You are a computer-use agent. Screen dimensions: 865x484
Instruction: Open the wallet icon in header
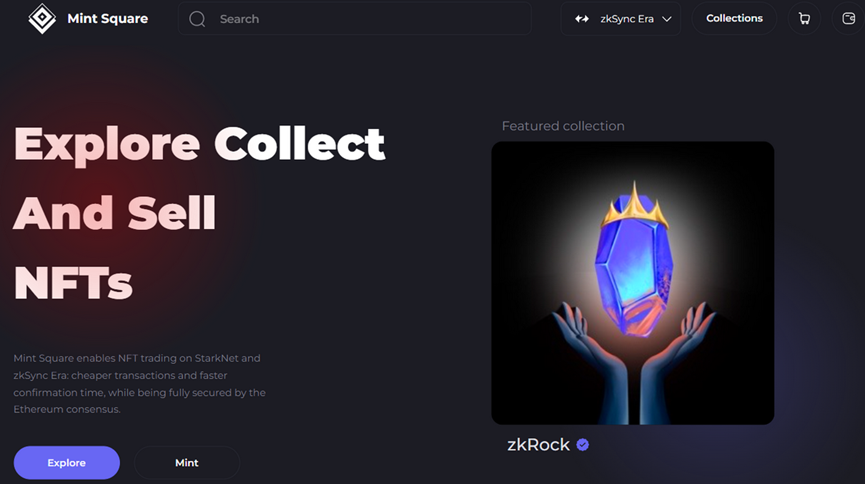pos(848,19)
